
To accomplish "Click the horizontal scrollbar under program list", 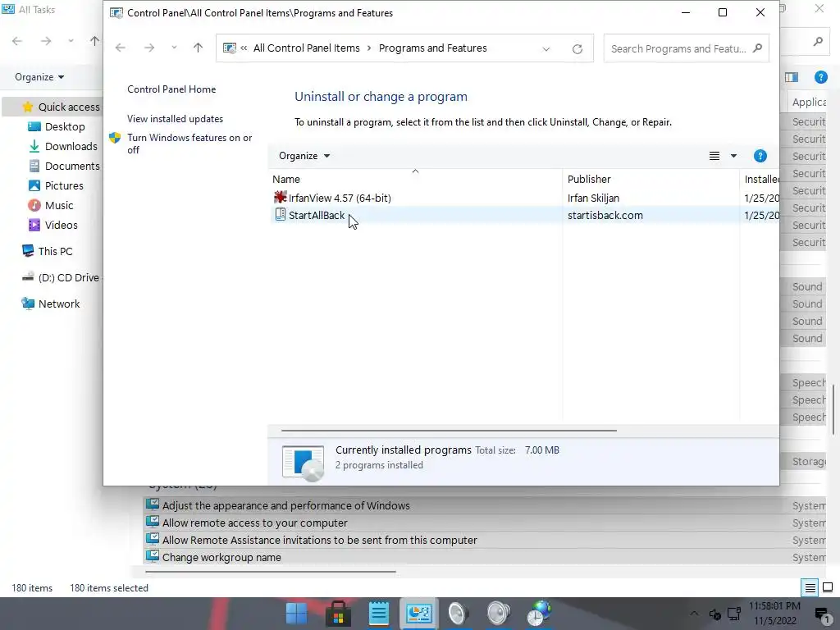I will click(449, 430).
